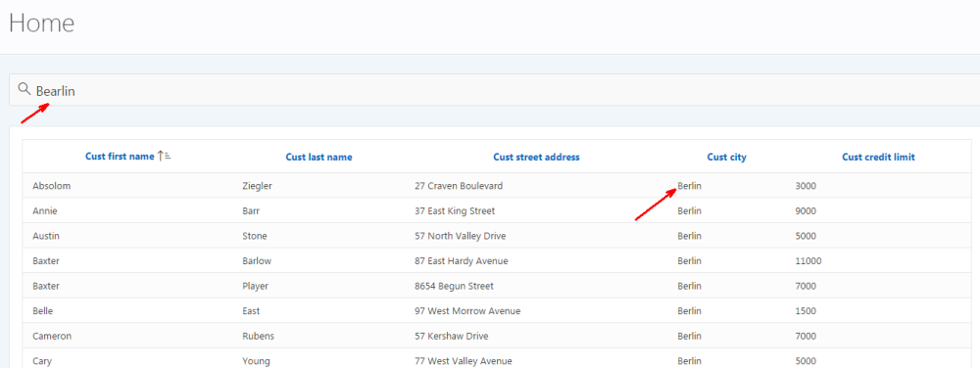Select last name cell East
980x368 pixels.
pyautogui.click(x=251, y=310)
